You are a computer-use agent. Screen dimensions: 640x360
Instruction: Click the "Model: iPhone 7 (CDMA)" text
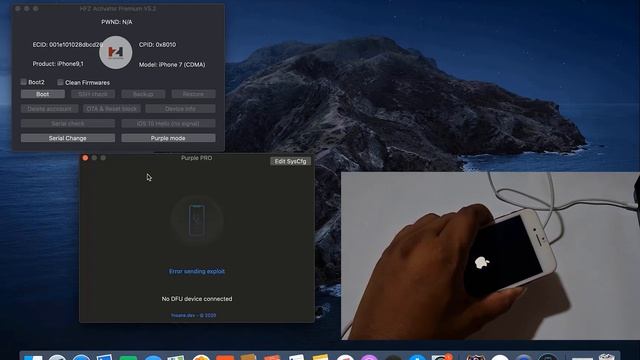point(172,64)
